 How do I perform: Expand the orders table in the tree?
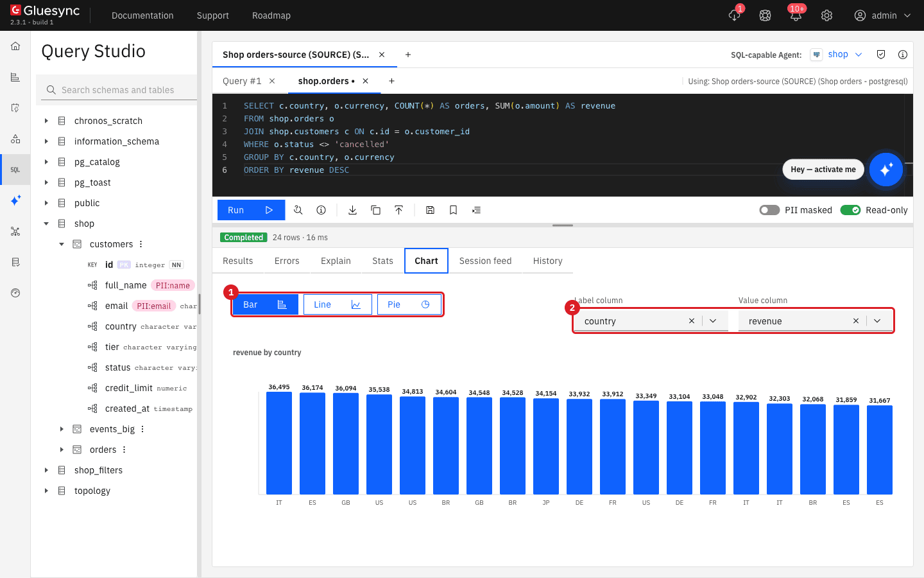pyautogui.click(x=62, y=450)
